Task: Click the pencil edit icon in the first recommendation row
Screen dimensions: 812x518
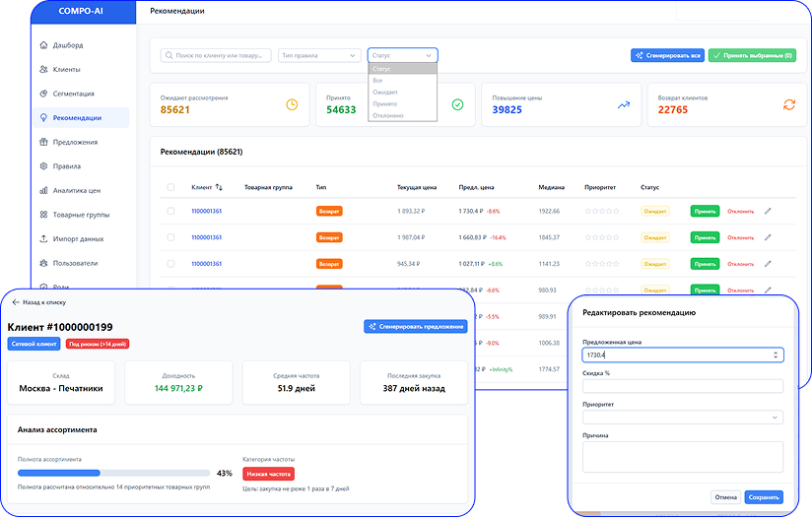Action: point(769,211)
